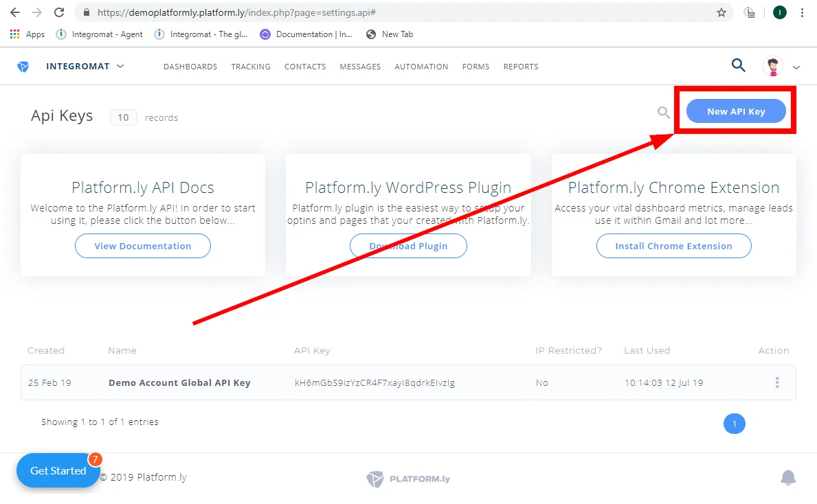This screenshot has height=504, width=817.
Task: Open the New Tab bookmark
Action: coord(389,34)
